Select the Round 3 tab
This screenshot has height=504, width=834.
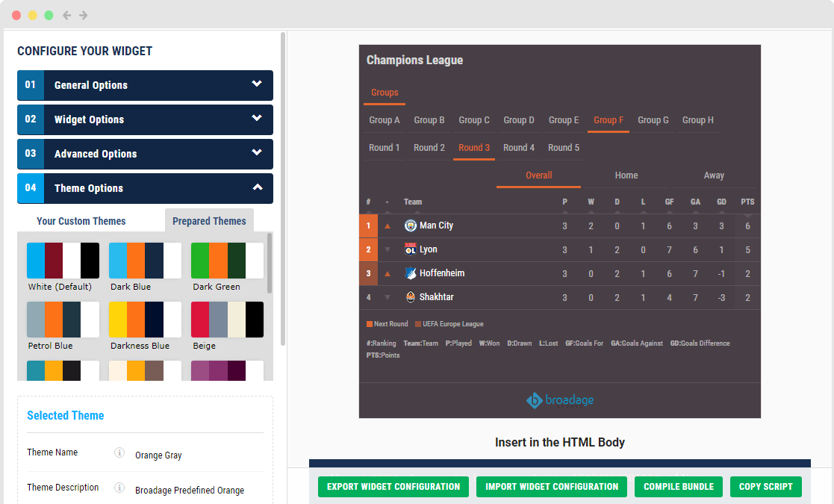click(474, 148)
